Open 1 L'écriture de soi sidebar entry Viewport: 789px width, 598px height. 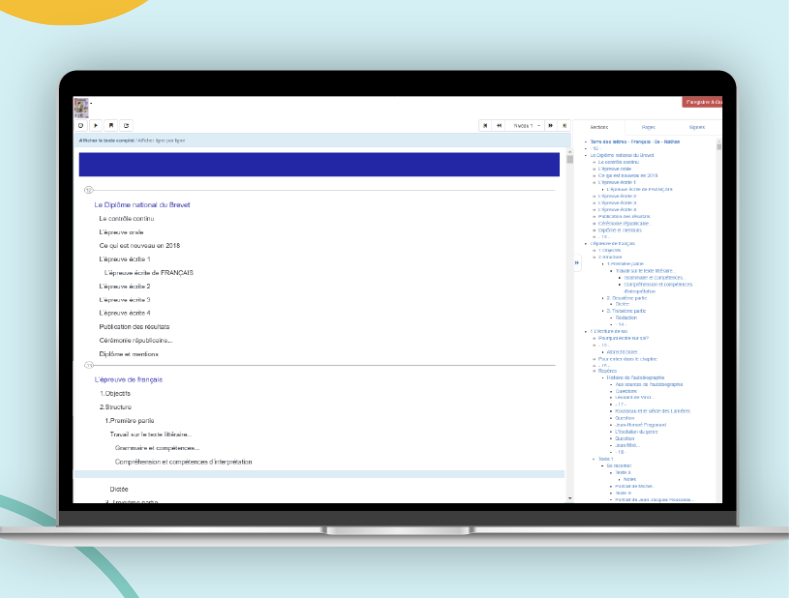click(x=608, y=332)
